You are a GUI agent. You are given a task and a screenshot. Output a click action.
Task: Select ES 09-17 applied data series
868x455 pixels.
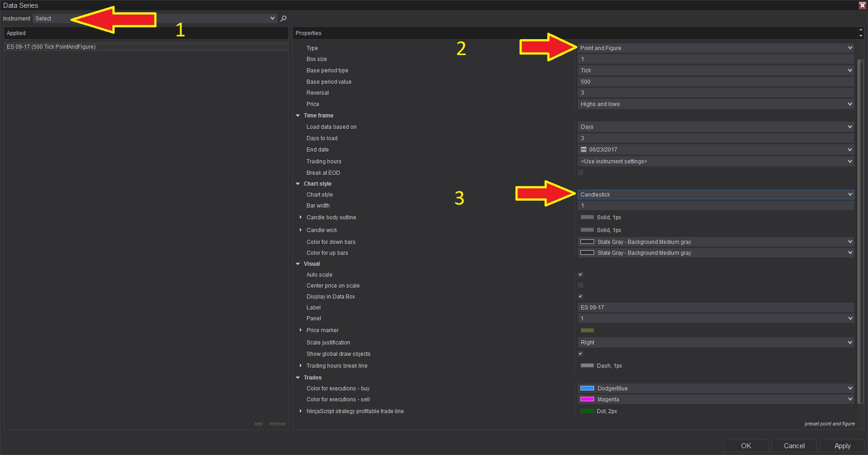[x=146, y=47]
